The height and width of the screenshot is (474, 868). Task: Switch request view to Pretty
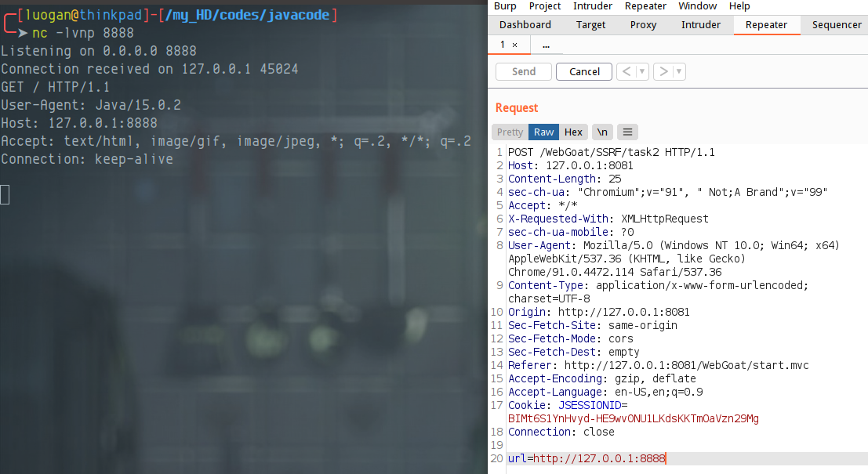tap(510, 132)
